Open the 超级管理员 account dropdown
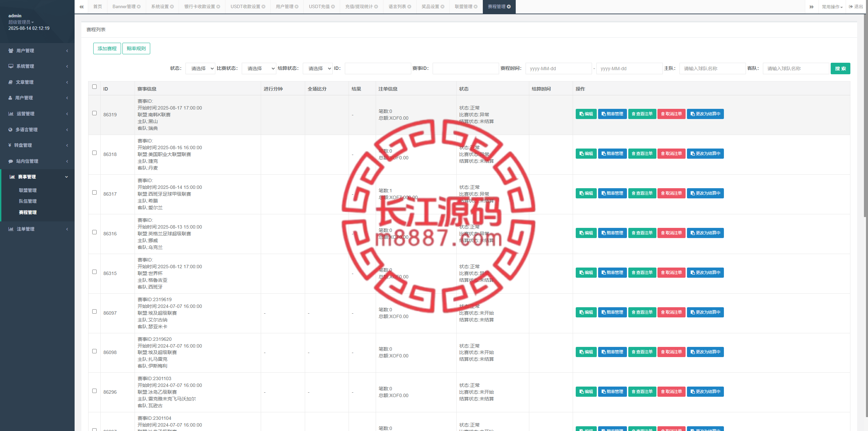Viewport: 868px width, 431px height. 21,22
